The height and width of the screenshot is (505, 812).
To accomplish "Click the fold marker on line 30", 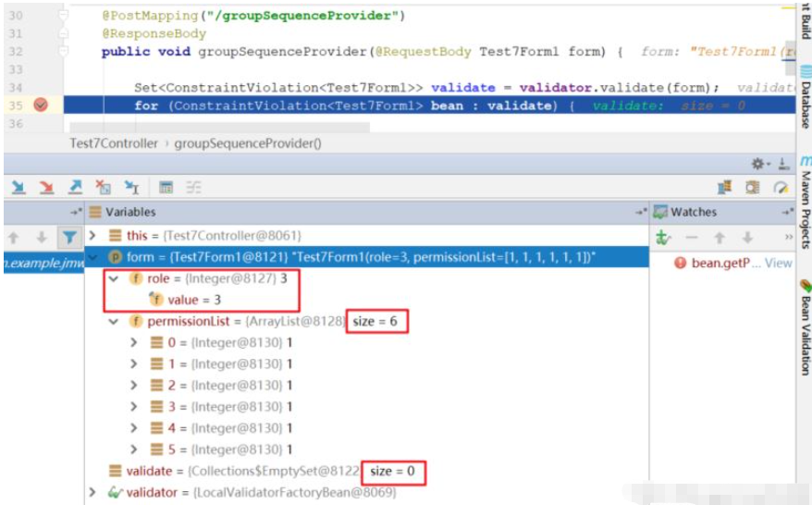I will 63,16.
